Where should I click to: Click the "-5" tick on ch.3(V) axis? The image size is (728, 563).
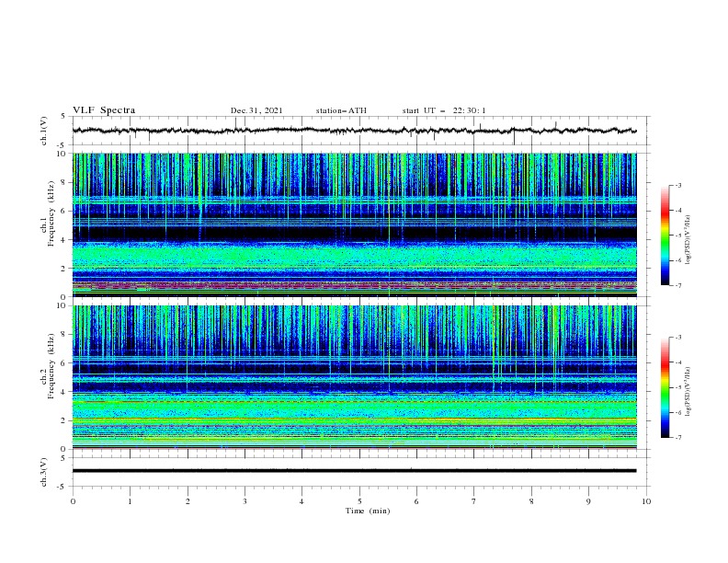63,487
